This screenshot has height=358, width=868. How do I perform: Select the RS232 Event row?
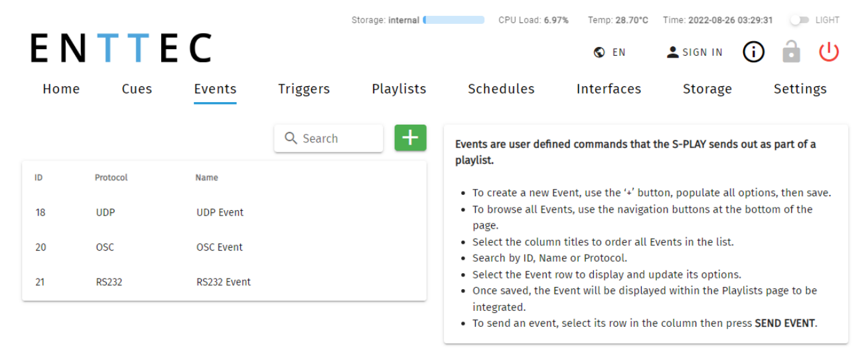click(x=224, y=282)
